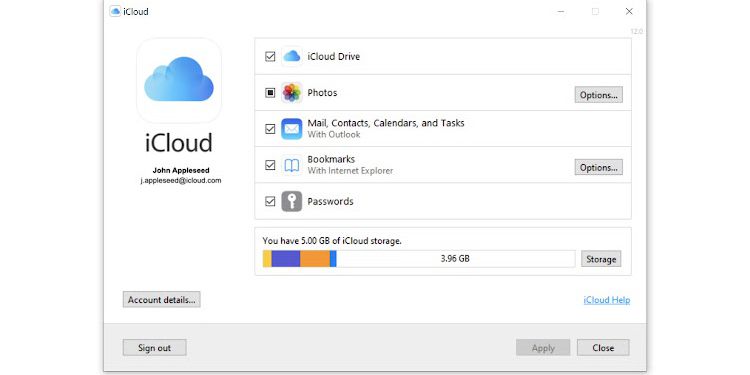Click the yellow storage bar segment
Screen dimensions: 750x375
[267, 259]
